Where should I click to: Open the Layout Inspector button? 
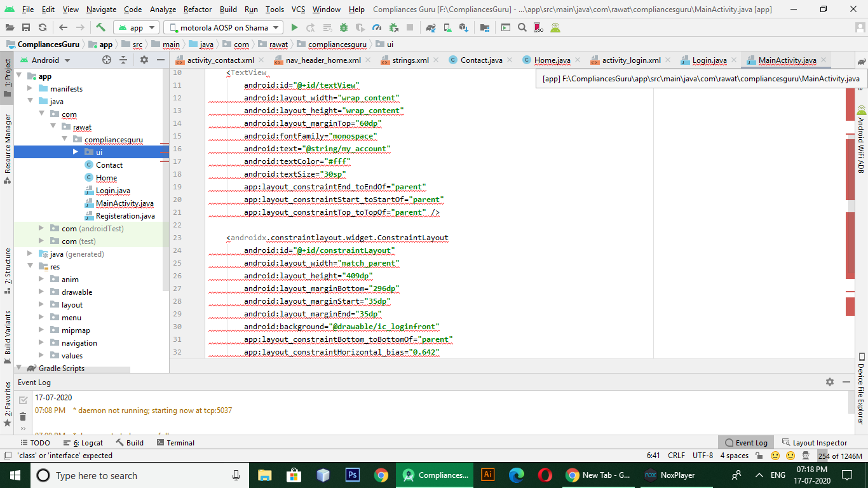pyautogui.click(x=815, y=443)
